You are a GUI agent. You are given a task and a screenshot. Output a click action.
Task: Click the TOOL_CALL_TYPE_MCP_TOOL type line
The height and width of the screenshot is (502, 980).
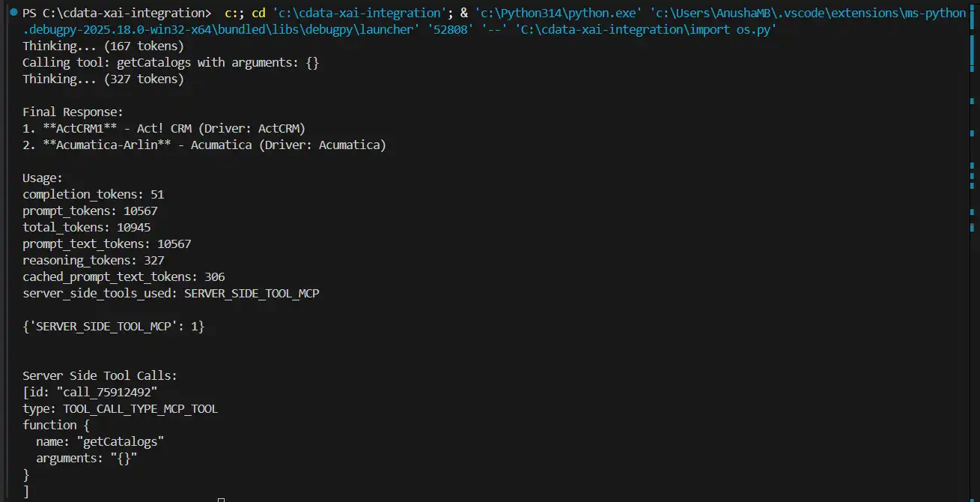click(120, 408)
